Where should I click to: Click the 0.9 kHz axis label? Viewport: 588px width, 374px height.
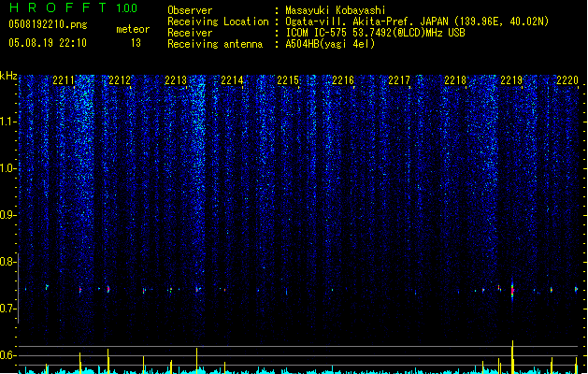coord(7,215)
